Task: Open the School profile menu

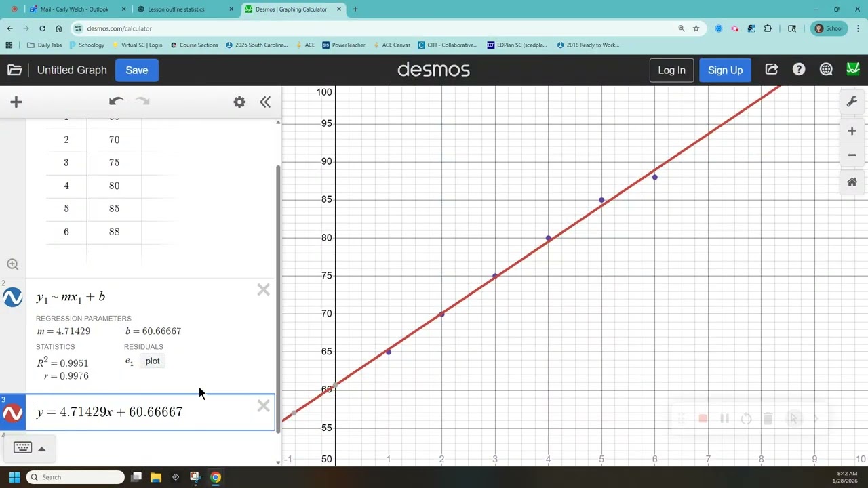Action: (829, 28)
